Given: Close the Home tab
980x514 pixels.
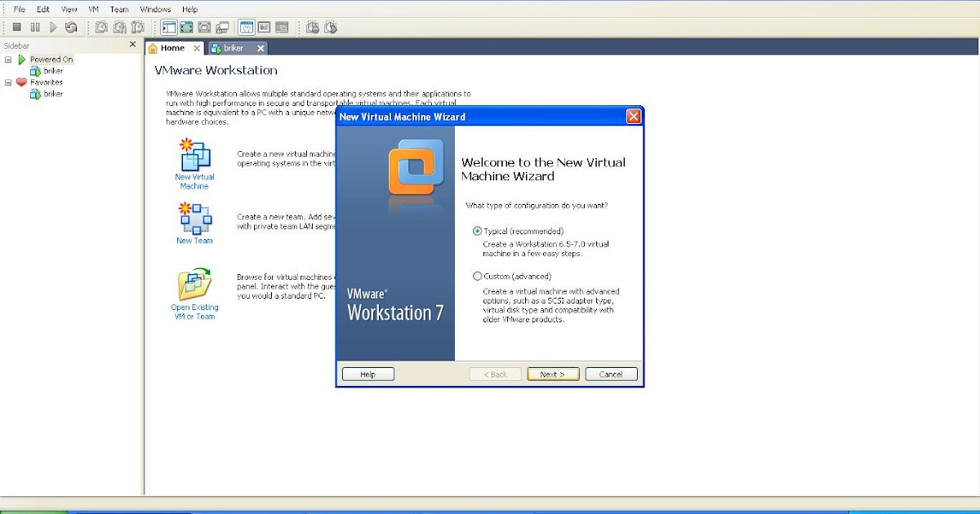Looking at the screenshot, I should pos(196,48).
